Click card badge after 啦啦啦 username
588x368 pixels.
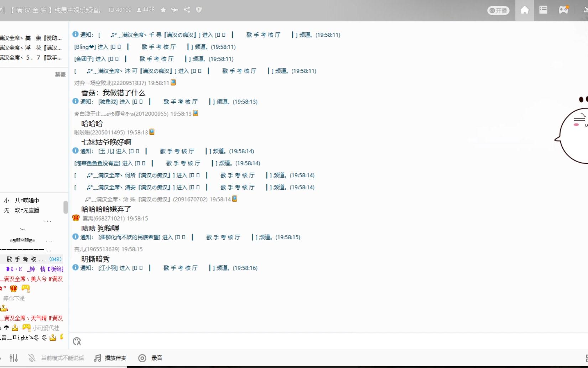tap(152, 132)
